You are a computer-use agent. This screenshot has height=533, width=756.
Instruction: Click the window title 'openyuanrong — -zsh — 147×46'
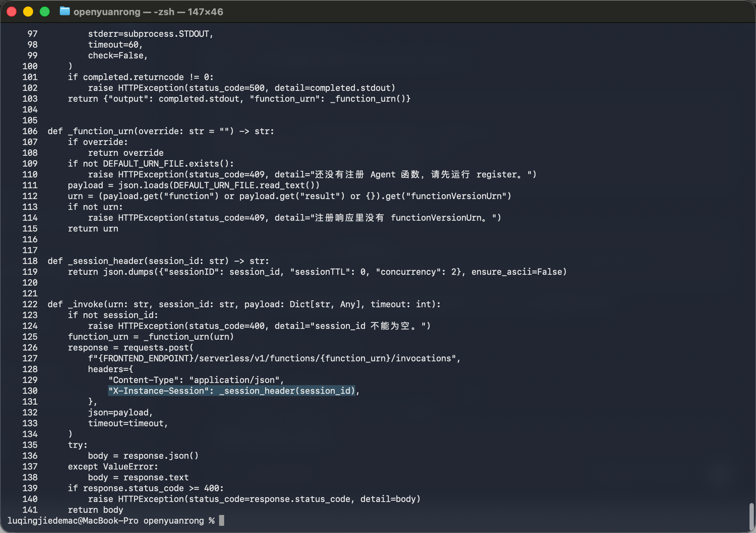point(148,12)
